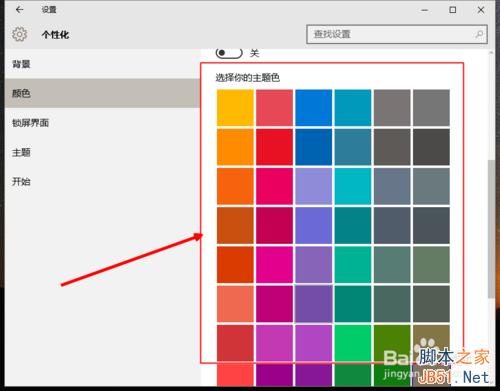Click the search magnifier icon
The height and width of the screenshot is (391, 500).
(479, 34)
